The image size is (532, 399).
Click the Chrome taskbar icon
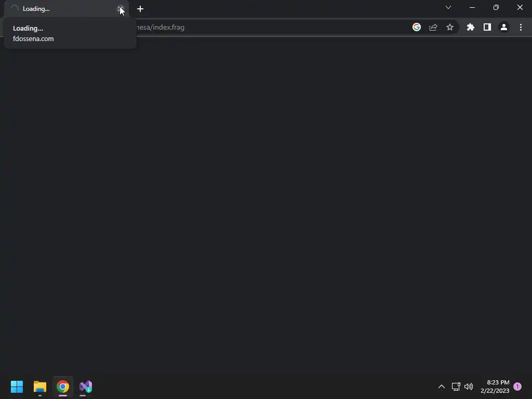[x=63, y=387]
